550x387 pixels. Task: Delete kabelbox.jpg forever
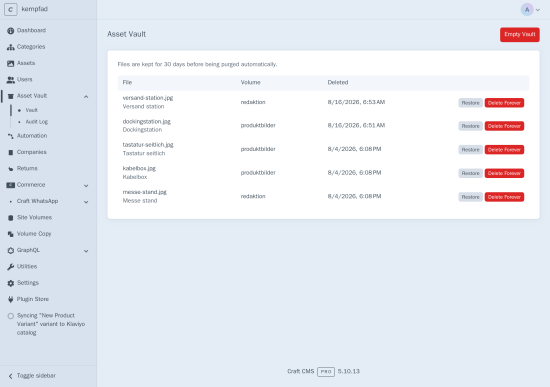point(504,173)
